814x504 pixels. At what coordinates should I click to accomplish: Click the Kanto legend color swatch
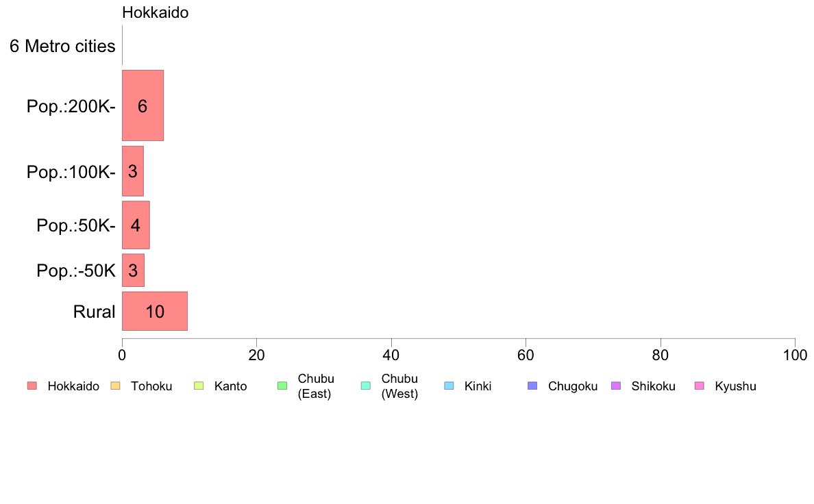pyautogui.click(x=199, y=386)
